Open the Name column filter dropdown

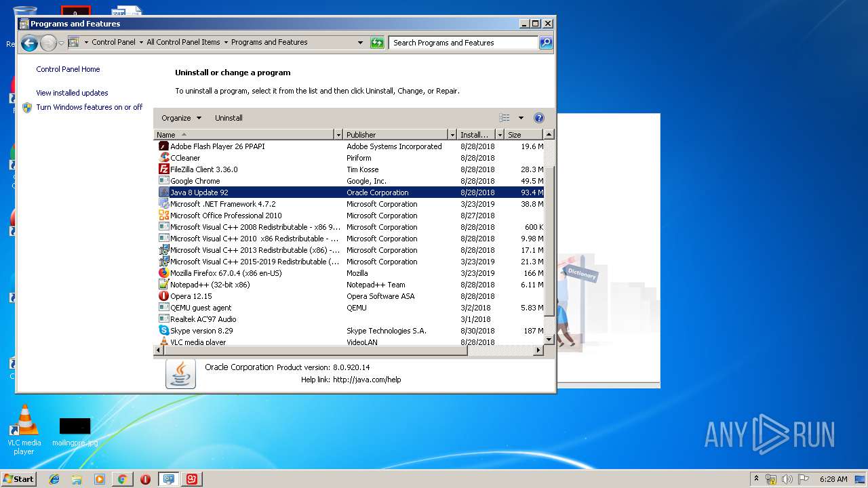pyautogui.click(x=338, y=135)
